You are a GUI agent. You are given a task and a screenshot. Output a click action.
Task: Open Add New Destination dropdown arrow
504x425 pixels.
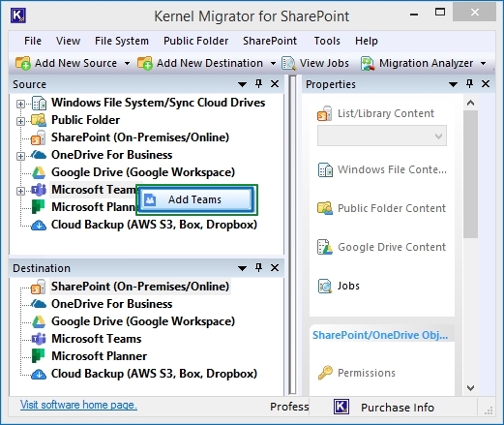273,63
